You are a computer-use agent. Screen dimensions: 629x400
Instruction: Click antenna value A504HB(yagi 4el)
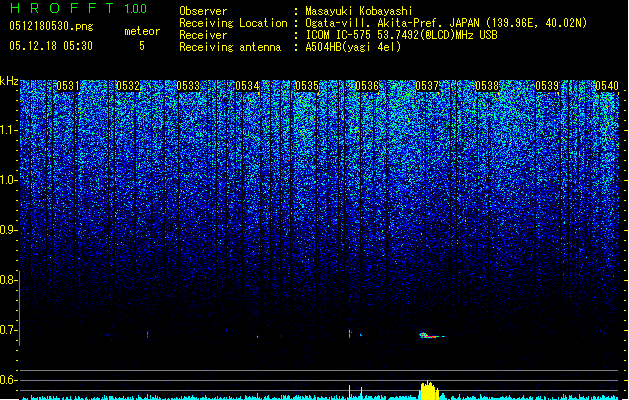[353, 47]
